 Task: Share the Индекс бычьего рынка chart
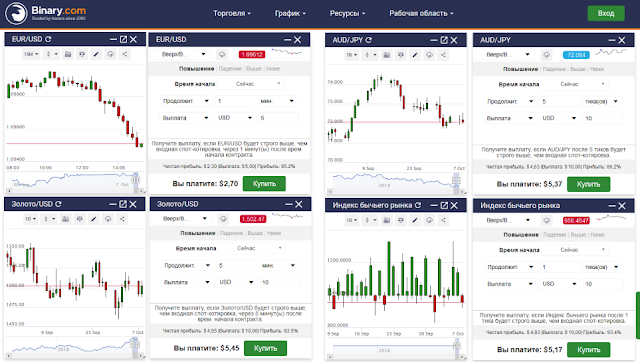tap(443, 220)
